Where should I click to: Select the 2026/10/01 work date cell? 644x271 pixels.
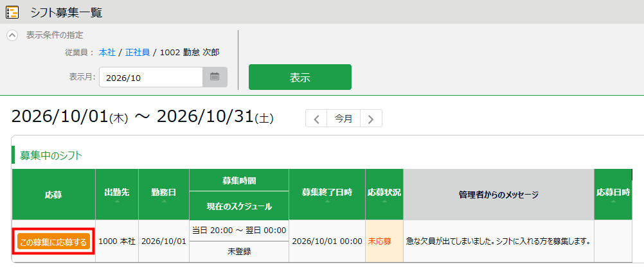click(164, 241)
